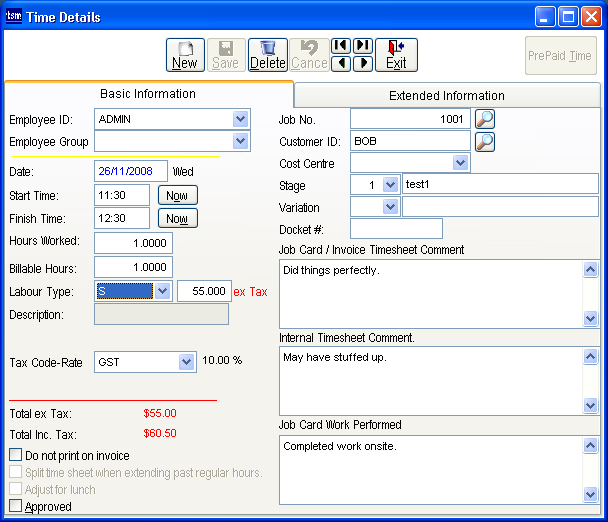Click the New record toolbar icon
Screen dimensions: 608x522
point(185,54)
